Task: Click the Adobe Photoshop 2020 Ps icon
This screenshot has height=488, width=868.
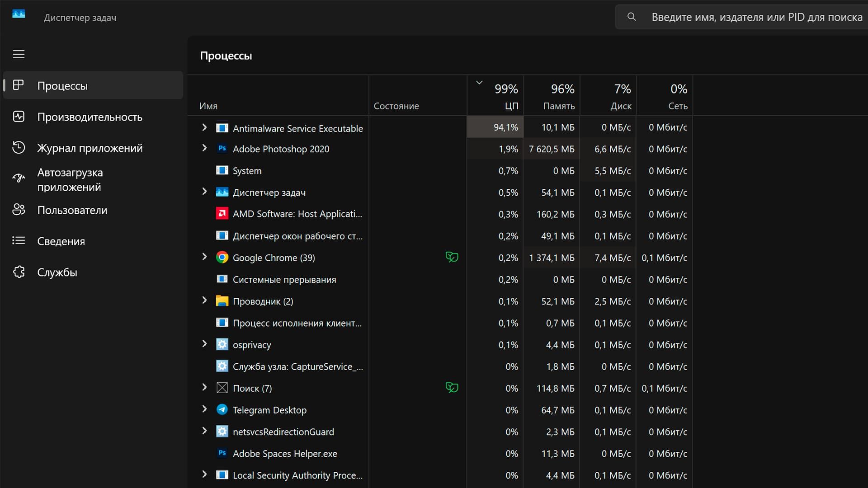Action: 222,149
